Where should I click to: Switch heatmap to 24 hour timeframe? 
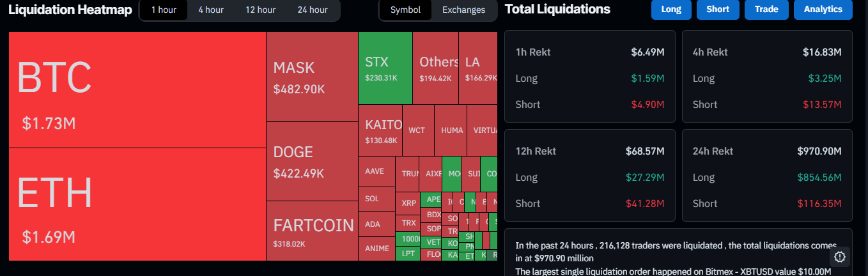[x=313, y=10]
